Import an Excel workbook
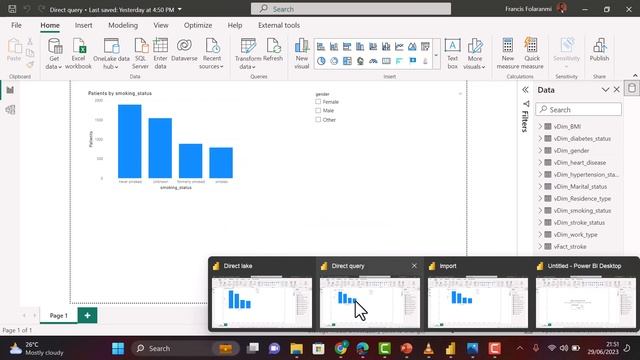 (x=78, y=53)
